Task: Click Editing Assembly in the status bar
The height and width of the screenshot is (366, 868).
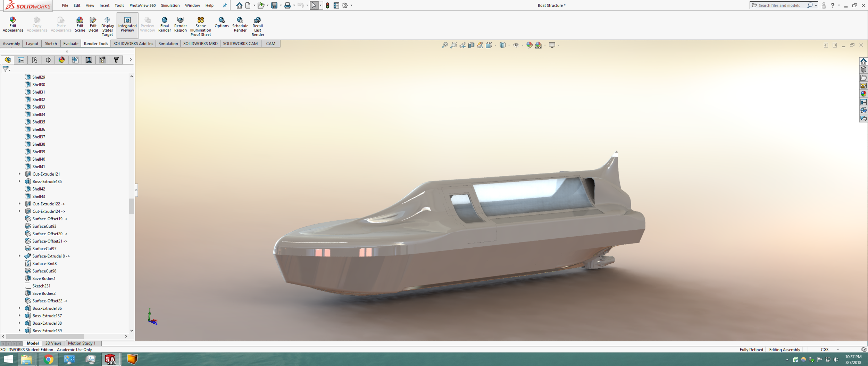Action: pos(784,349)
